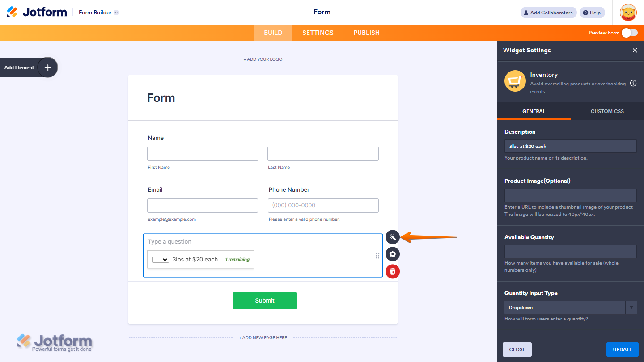Delete the widget using the red trash icon
Image resolution: width=644 pixels, height=362 pixels.
(x=392, y=271)
